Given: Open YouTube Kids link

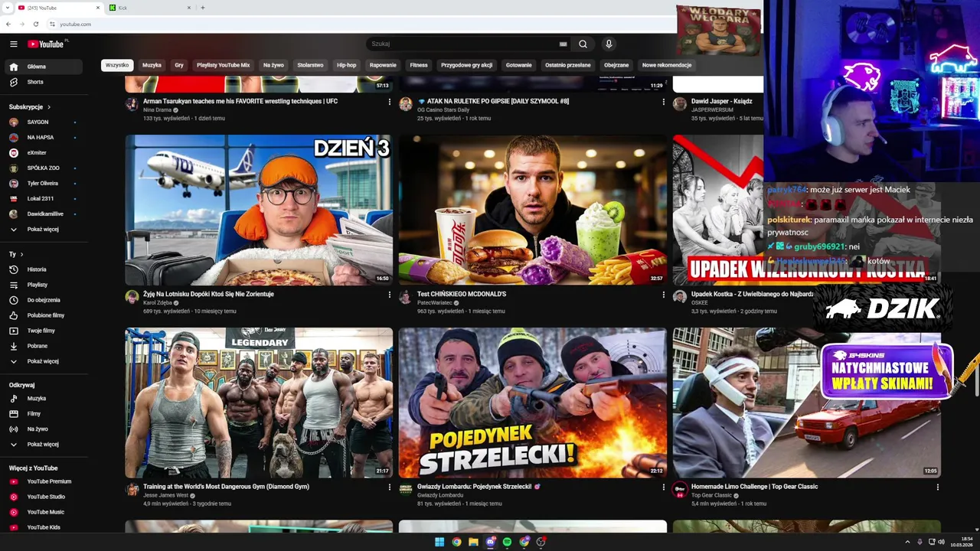Looking at the screenshot, I should (45, 527).
